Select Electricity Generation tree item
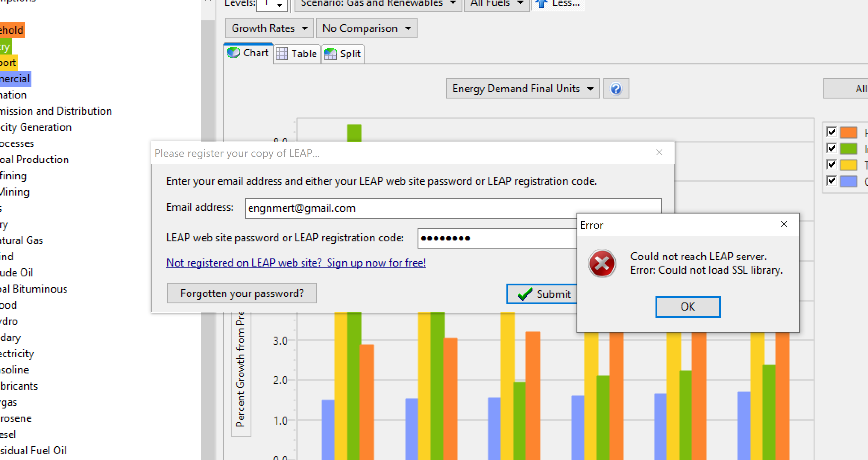 [x=36, y=127]
